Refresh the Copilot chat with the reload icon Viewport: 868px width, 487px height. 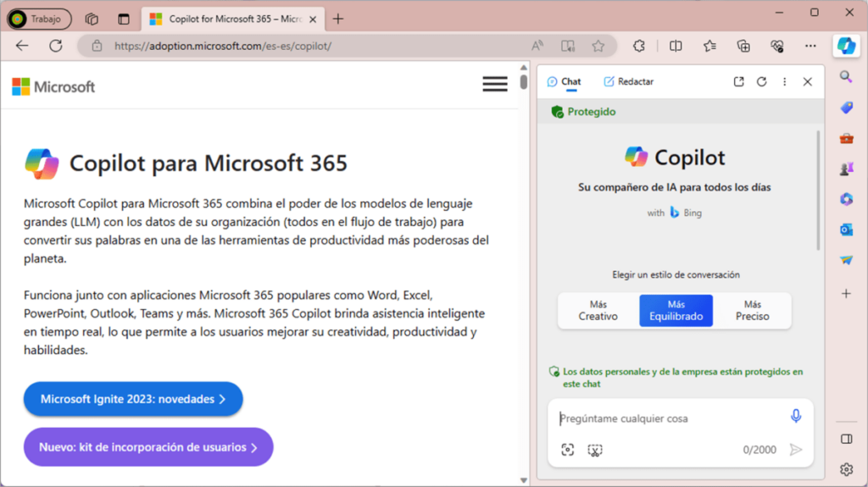(x=761, y=82)
